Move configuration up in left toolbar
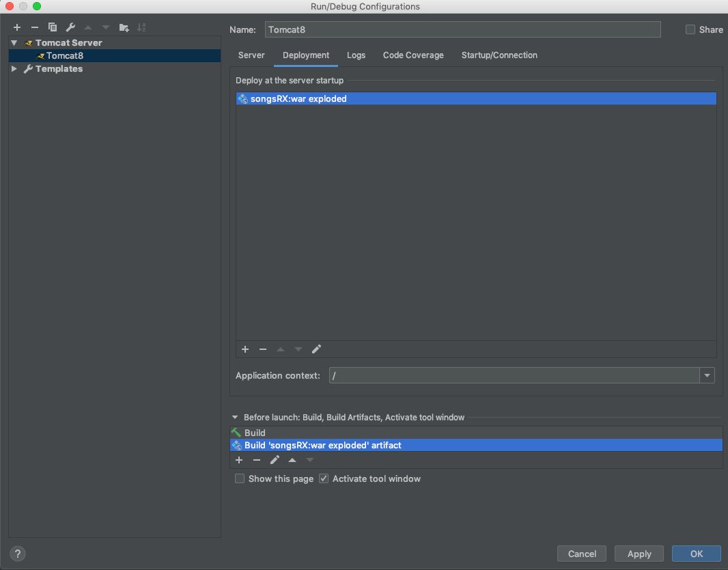Screen dimensions: 728x570 87,27
